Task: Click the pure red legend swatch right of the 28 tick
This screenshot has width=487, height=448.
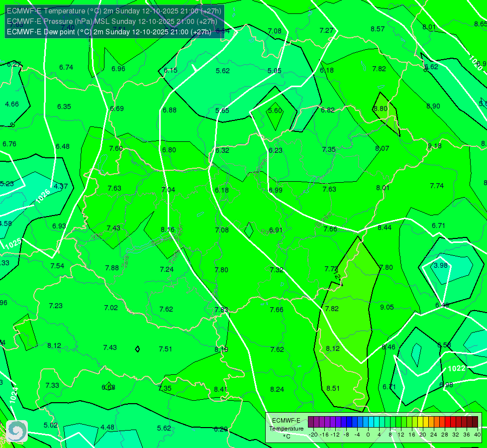Action: coord(448,422)
